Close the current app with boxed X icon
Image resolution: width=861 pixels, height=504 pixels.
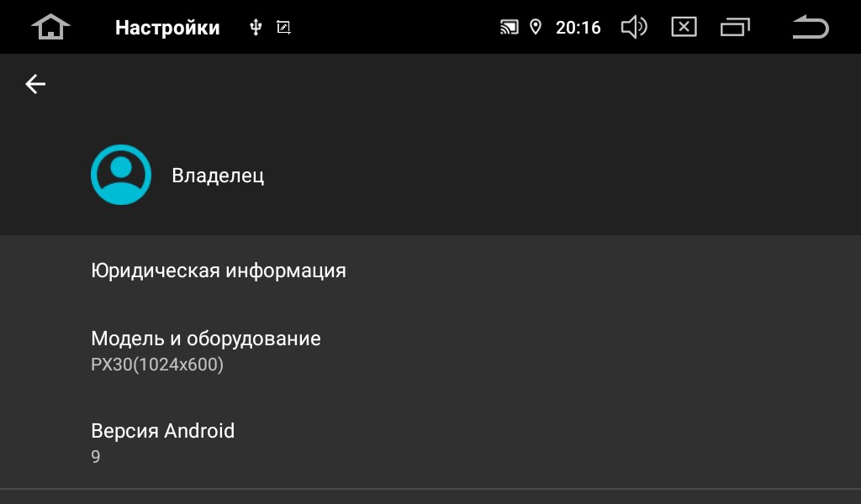[684, 27]
